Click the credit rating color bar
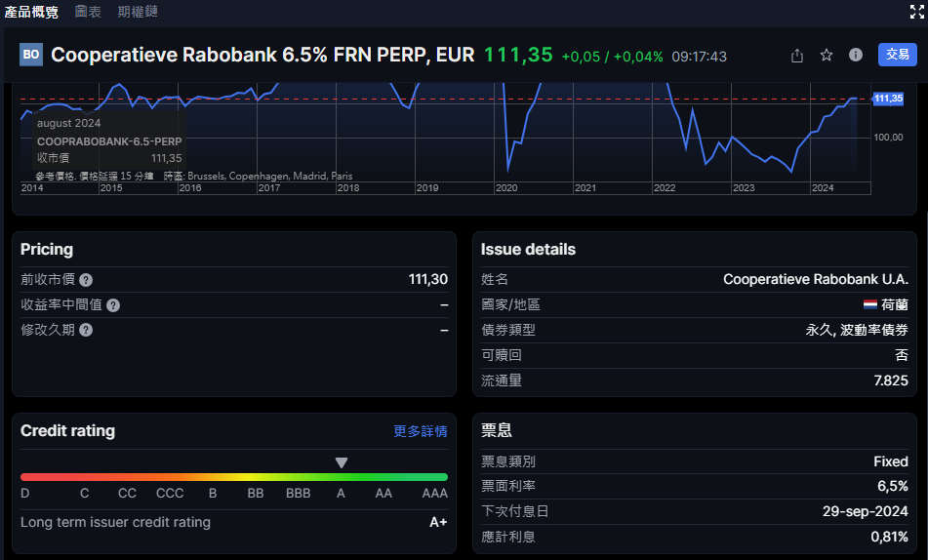 [x=234, y=476]
